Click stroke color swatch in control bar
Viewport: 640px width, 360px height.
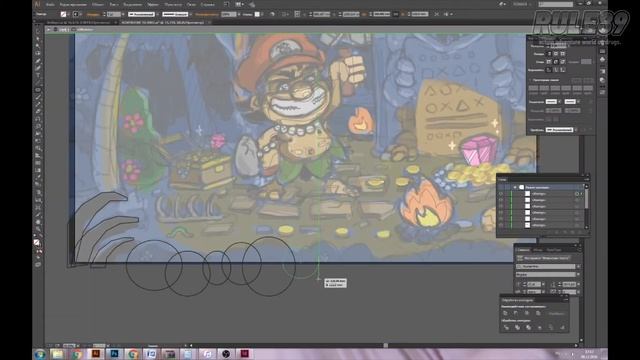76,14
